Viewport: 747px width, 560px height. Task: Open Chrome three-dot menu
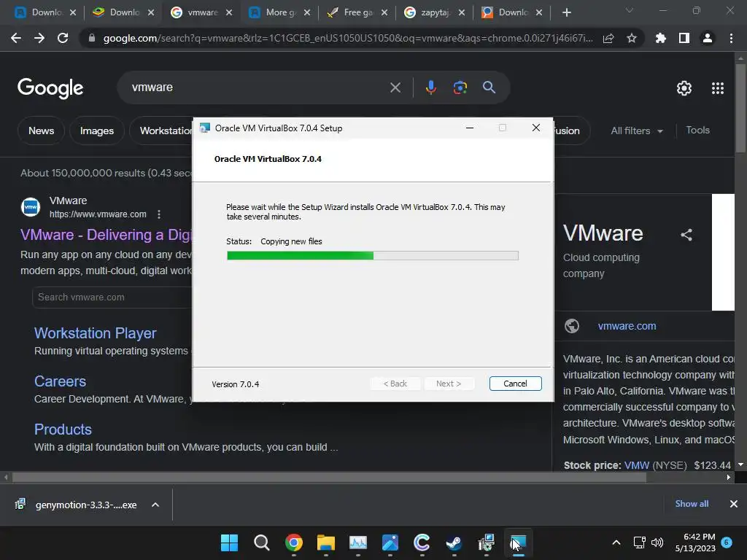731,38
